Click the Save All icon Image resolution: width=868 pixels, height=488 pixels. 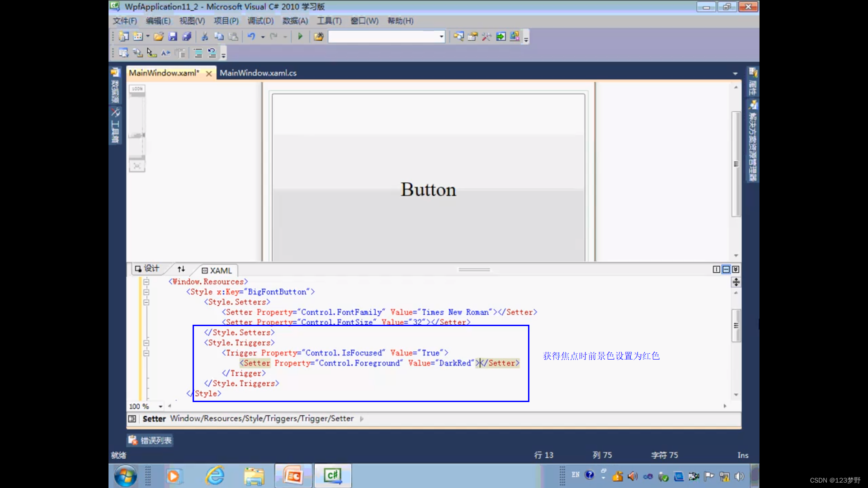187,37
